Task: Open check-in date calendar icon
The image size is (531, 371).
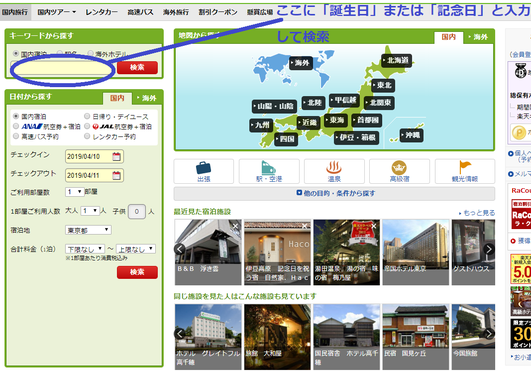Action: click(116, 156)
